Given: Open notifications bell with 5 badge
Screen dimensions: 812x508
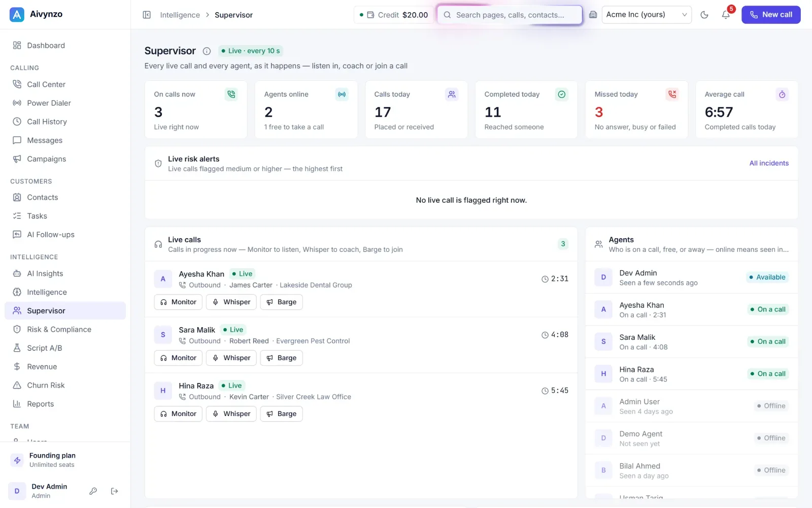Looking at the screenshot, I should [x=726, y=15].
